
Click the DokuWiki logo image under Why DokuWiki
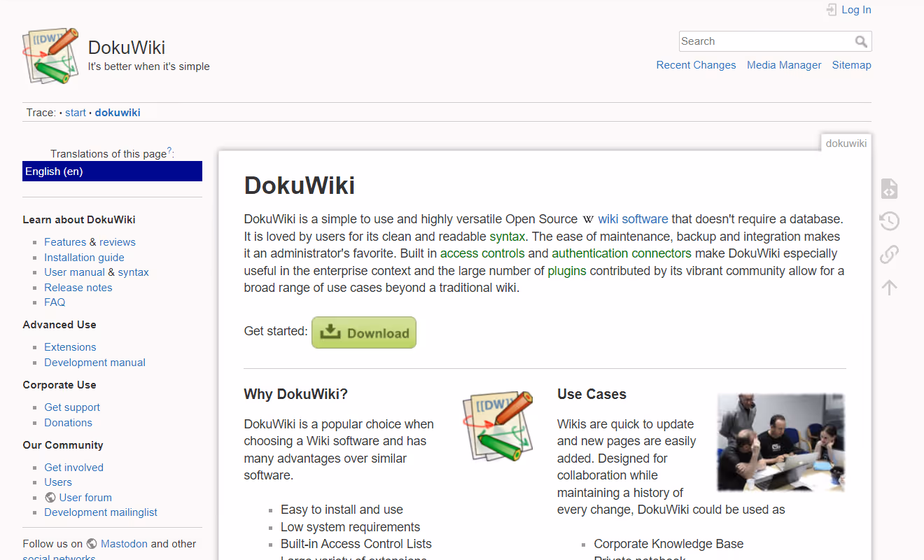(498, 426)
